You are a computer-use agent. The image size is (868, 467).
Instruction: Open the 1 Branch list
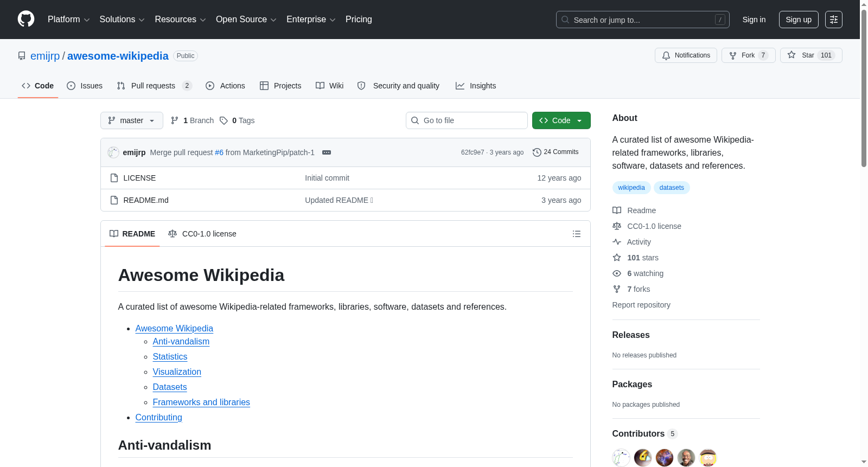point(193,120)
